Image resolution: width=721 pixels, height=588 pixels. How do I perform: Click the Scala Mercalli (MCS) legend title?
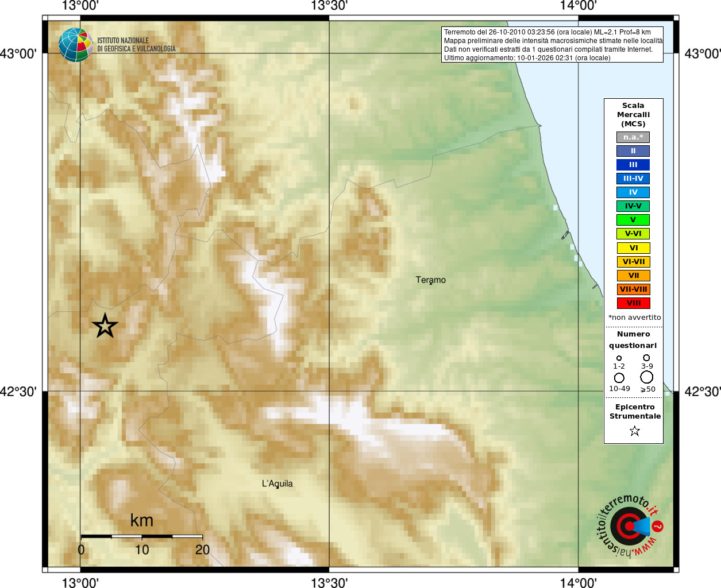coord(633,115)
